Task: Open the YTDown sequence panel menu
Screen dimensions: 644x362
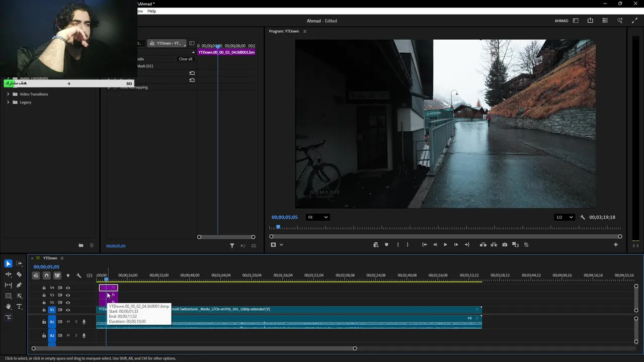Action: [x=62, y=258]
